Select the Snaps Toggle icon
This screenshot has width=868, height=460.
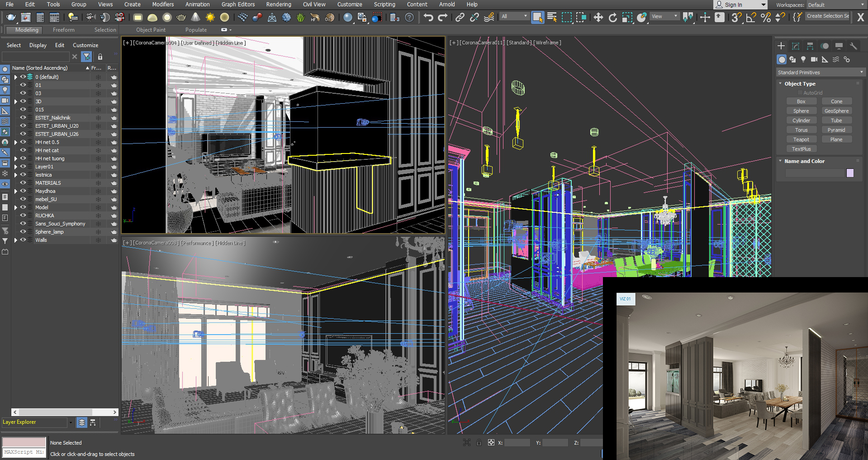pyautogui.click(x=736, y=17)
